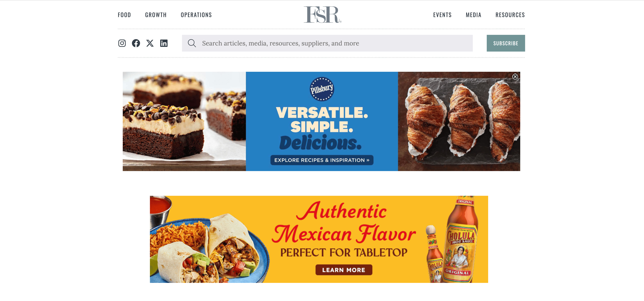This screenshot has height=301, width=644.
Task: Open the Food menu
Action: coord(124,15)
